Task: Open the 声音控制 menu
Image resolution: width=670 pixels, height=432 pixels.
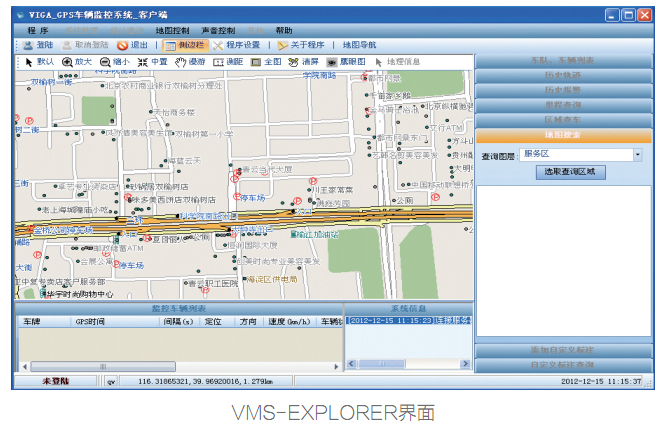Action: (218, 30)
